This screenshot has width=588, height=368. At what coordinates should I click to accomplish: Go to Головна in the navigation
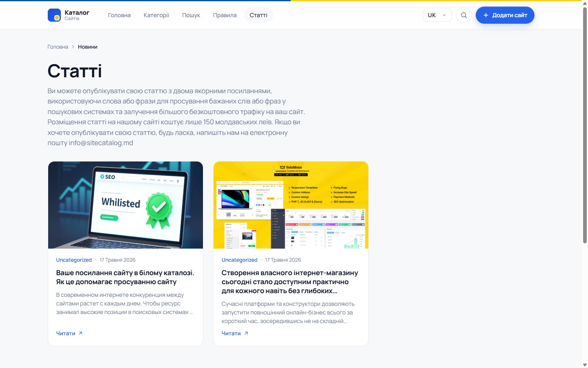point(119,15)
